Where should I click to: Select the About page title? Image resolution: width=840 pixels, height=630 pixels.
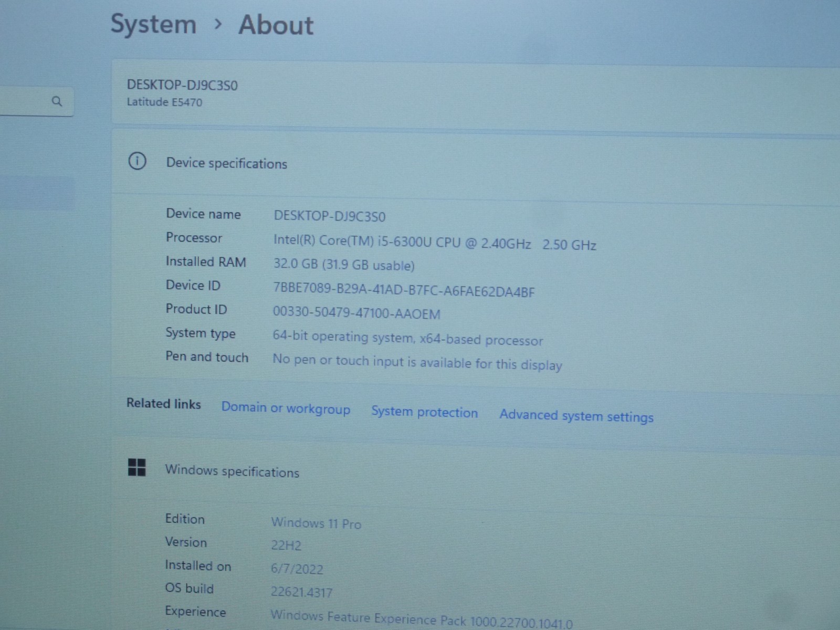pyautogui.click(x=276, y=25)
